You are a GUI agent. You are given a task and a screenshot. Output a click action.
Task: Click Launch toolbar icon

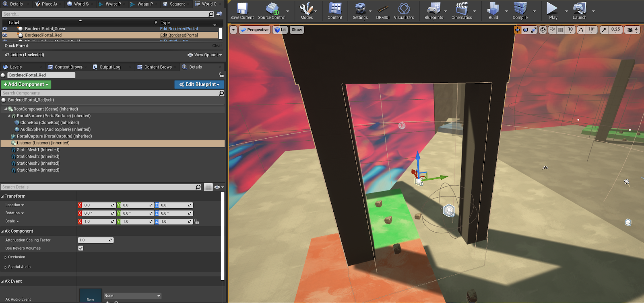580,11
